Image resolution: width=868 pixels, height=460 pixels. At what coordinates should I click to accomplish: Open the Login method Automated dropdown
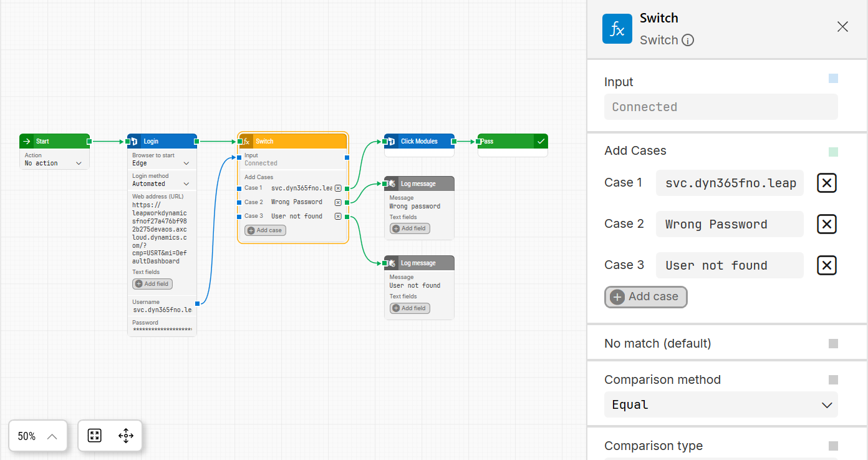click(161, 184)
